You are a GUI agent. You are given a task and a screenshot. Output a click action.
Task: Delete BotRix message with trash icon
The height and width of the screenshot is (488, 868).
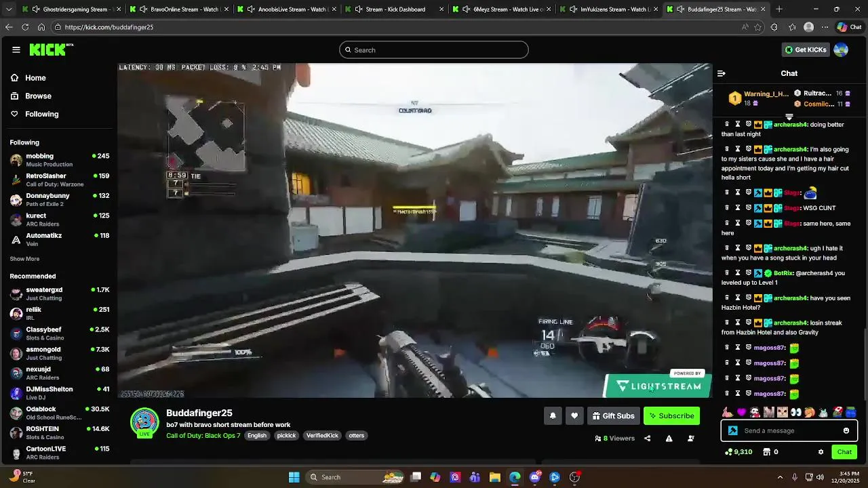(x=727, y=273)
